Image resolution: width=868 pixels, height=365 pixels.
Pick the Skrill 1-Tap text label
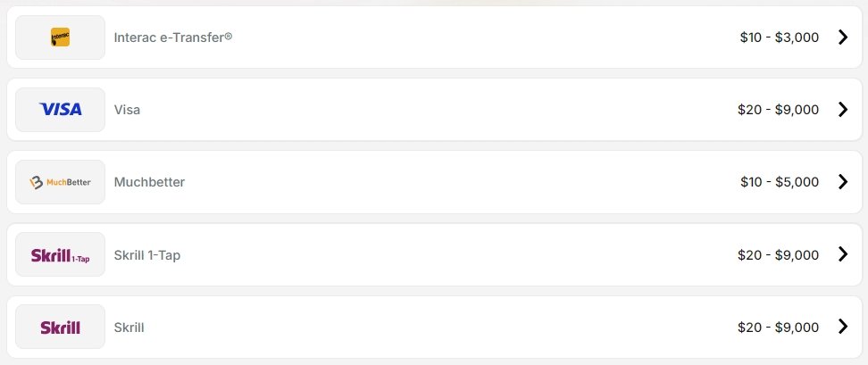[x=147, y=255]
